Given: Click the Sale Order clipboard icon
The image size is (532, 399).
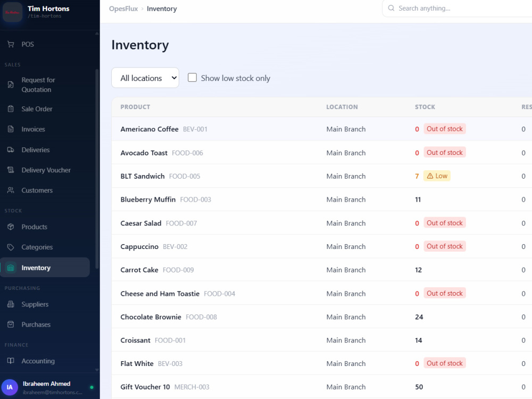Looking at the screenshot, I should [11, 109].
